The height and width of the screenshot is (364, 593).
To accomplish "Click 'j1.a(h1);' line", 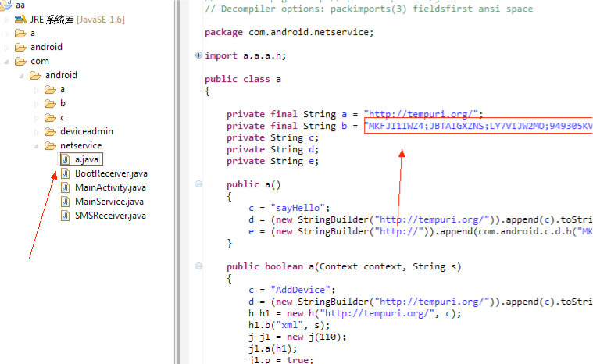I will [273, 349].
